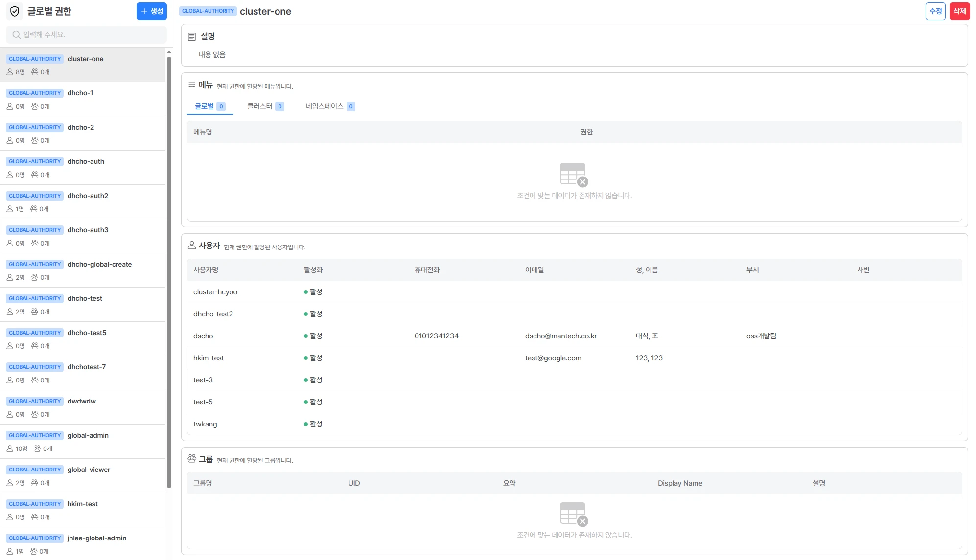Viewport: 976px width, 560px height.
Task: Select dhchotest-7 in the list
Action: [x=83, y=373]
